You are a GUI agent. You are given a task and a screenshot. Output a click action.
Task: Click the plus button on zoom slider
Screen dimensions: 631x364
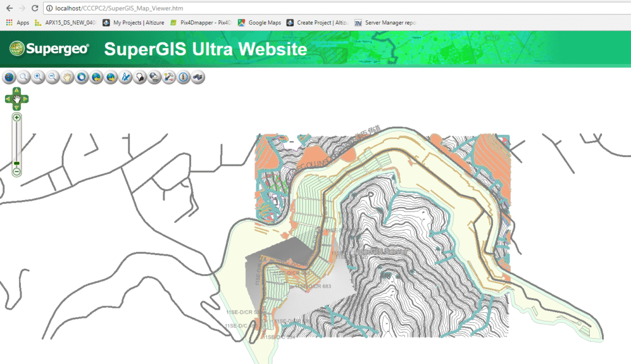[x=17, y=118]
